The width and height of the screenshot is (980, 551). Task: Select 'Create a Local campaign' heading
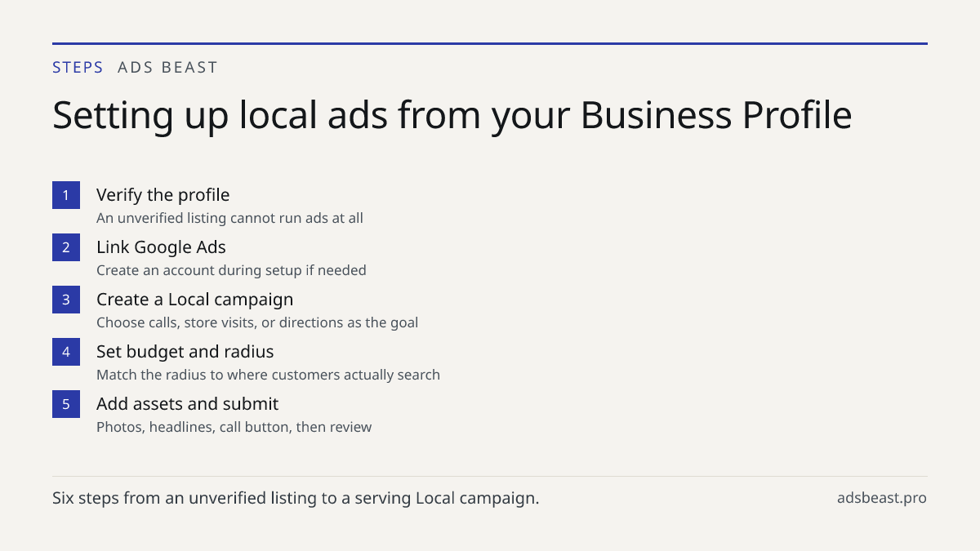pyautogui.click(x=194, y=300)
